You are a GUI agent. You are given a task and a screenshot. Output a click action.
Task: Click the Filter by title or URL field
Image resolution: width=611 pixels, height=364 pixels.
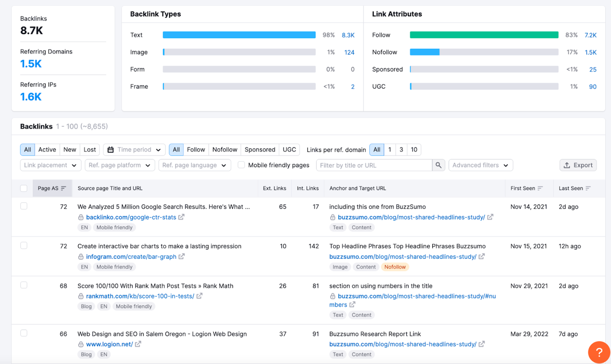point(374,165)
